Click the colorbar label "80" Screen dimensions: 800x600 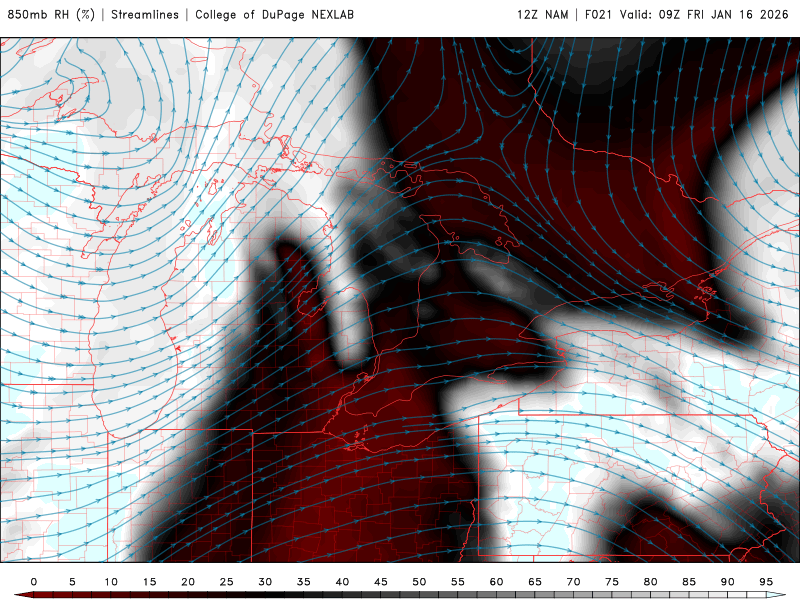coord(651,582)
